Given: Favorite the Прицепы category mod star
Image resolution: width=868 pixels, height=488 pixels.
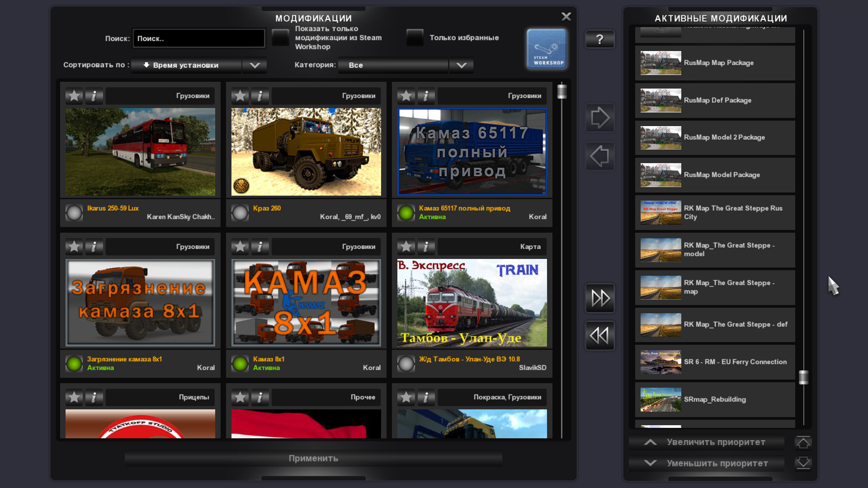Looking at the screenshot, I should coord(74,397).
